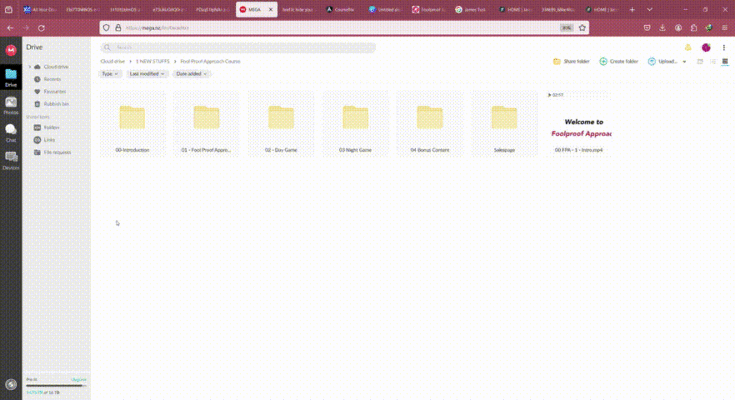735x400 pixels.
Task: Open the Photos section in MEGA sidebar
Action: [x=11, y=103]
